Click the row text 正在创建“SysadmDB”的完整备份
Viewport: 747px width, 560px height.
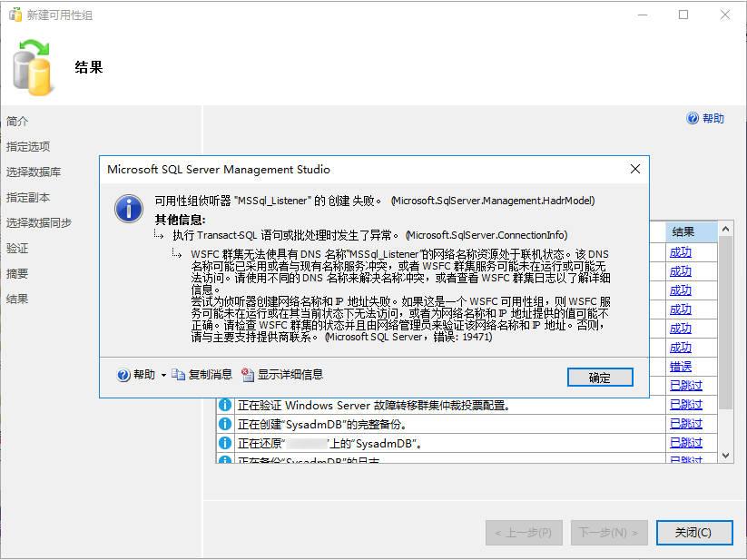[x=322, y=424]
